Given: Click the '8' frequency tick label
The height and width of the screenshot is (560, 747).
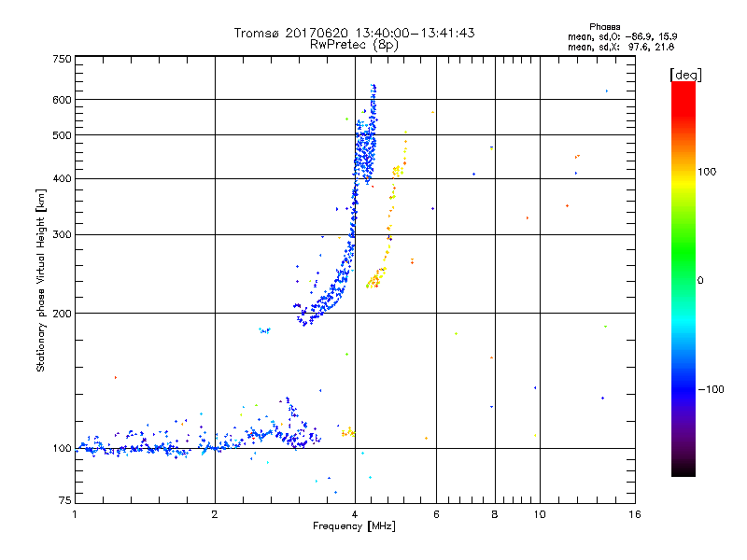Looking at the screenshot, I should tap(495, 514).
